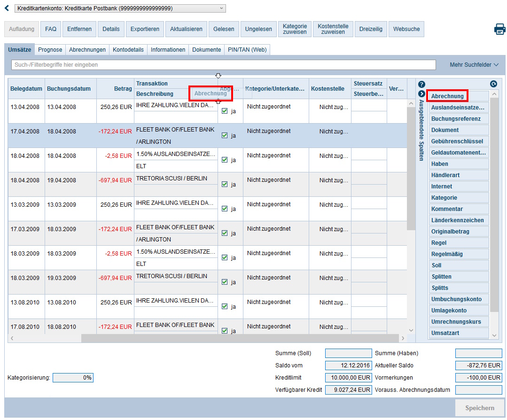Screen dimensions: 507x420
Task: Mark transactions as Gelesen
Action: 224,29
